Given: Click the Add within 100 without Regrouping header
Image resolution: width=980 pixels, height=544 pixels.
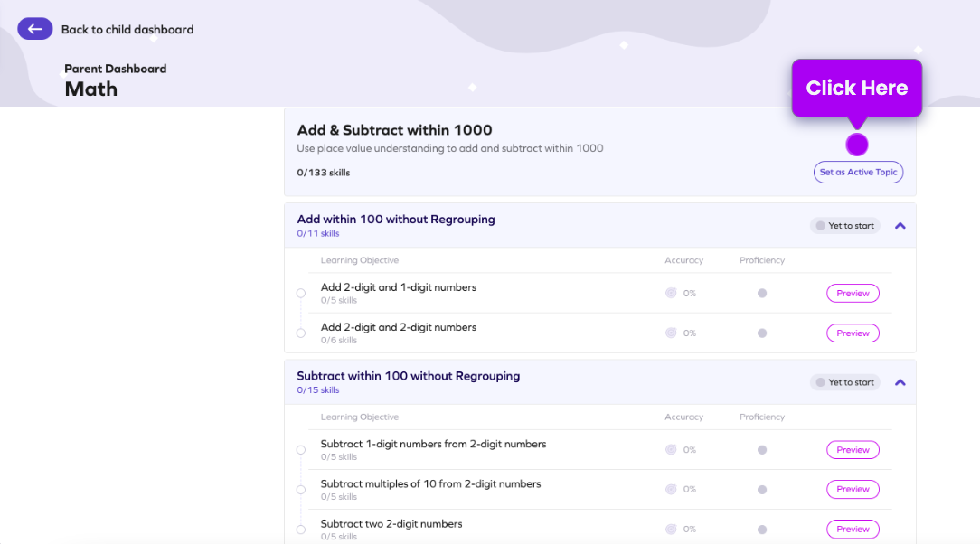Looking at the screenshot, I should click(396, 220).
